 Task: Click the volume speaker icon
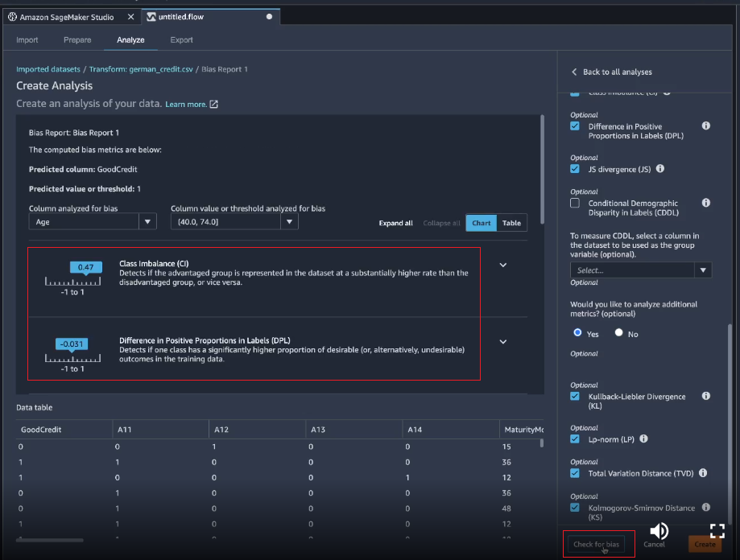click(659, 530)
